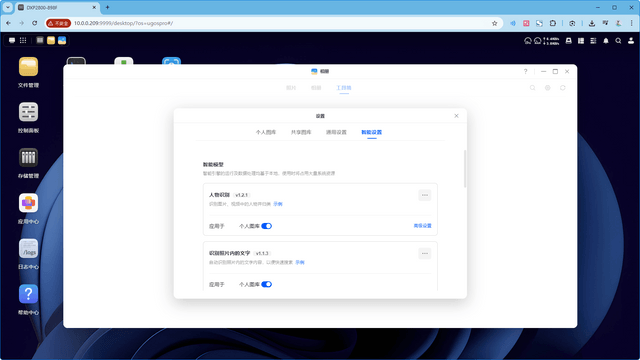Open the 帮助中心 question mark icon

(28, 294)
